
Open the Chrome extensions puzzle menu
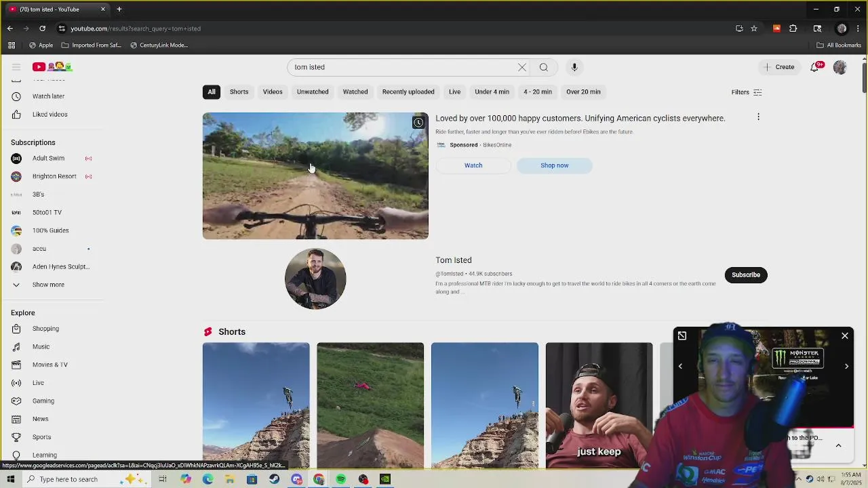(793, 28)
